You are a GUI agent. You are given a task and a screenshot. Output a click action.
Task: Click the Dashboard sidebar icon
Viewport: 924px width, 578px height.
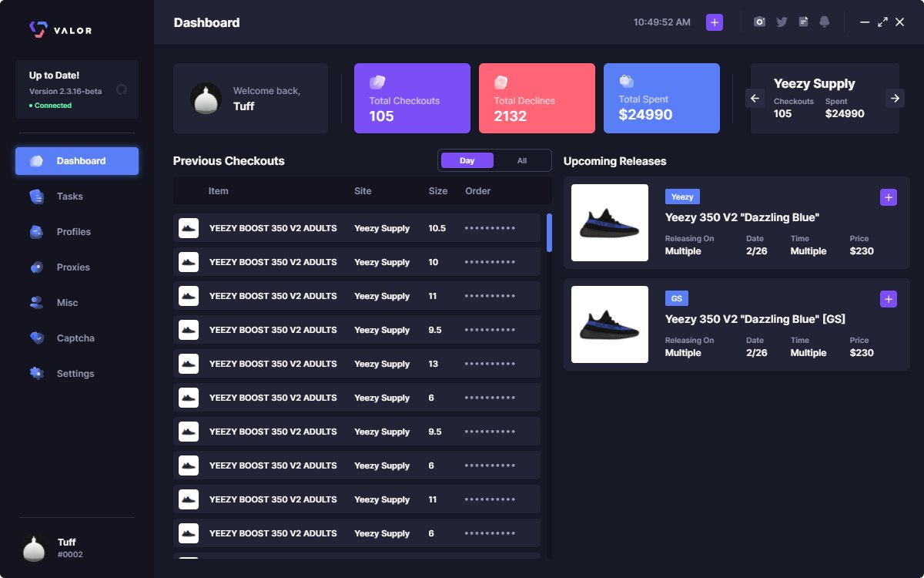pyautogui.click(x=36, y=161)
